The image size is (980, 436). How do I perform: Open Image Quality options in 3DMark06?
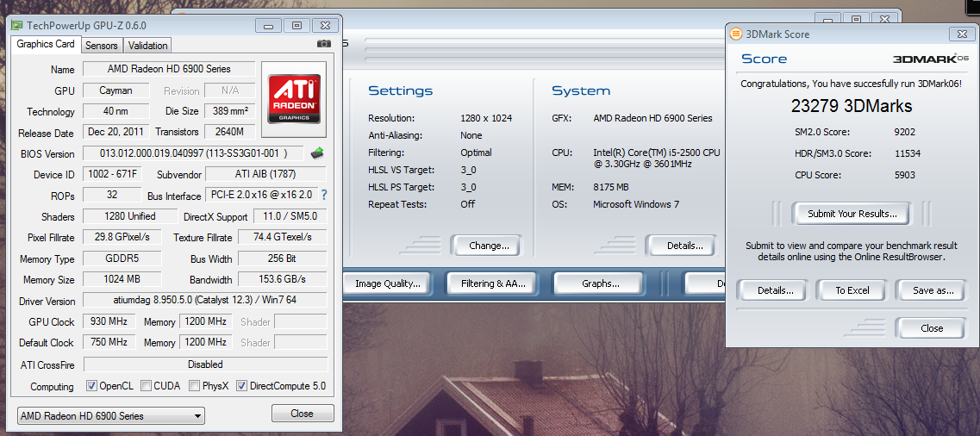pyautogui.click(x=388, y=283)
